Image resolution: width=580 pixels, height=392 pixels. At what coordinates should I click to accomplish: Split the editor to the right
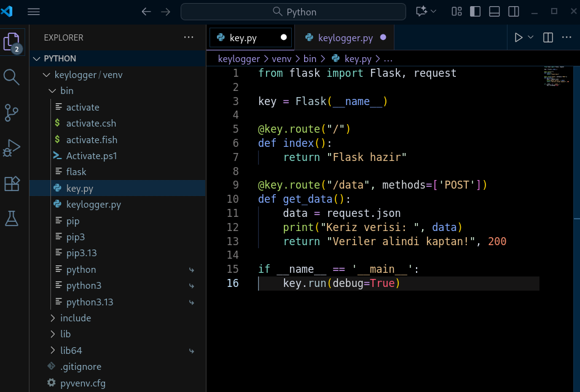coord(548,37)
